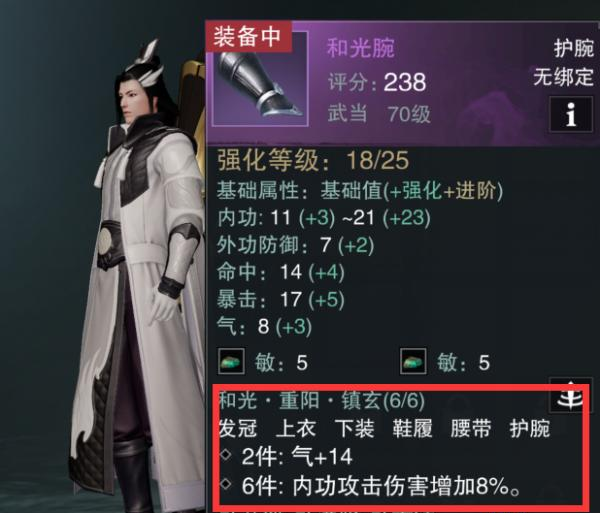The image size is (600, 513).
Task: Select 鞋履 set piece label
Action: coord(412,428)
